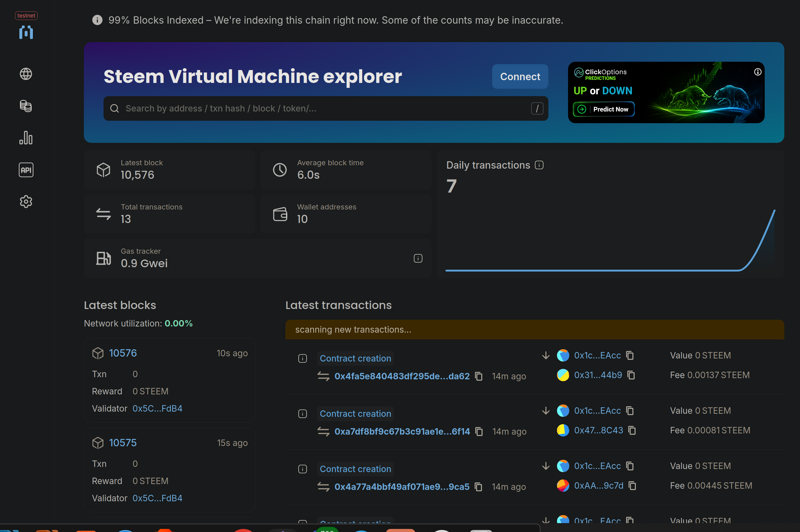This screenshot has width=800, height=532.
Task: Click the Average block time 6.0s card
Action: point(345,170)
